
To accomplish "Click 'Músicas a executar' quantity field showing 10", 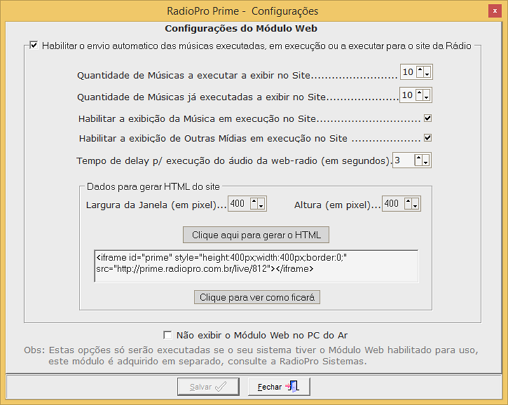I will pyautogui.click(x=408, y=72).
